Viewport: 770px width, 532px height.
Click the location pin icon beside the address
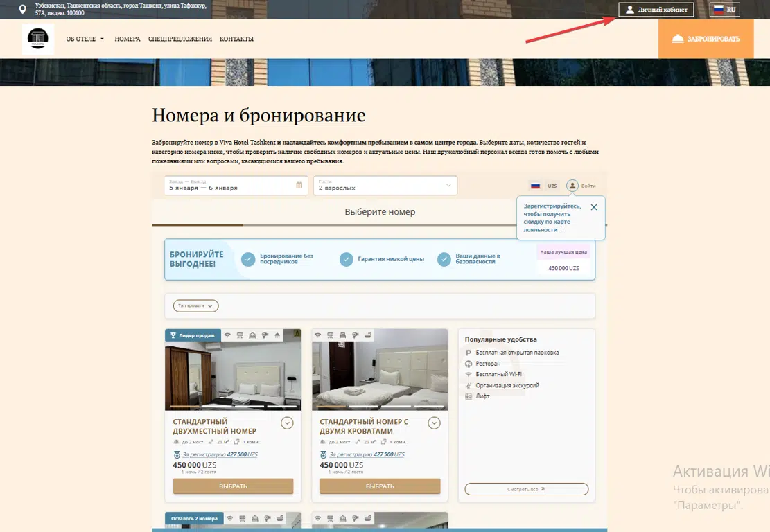pyautogui.click(x=23, y=10)
